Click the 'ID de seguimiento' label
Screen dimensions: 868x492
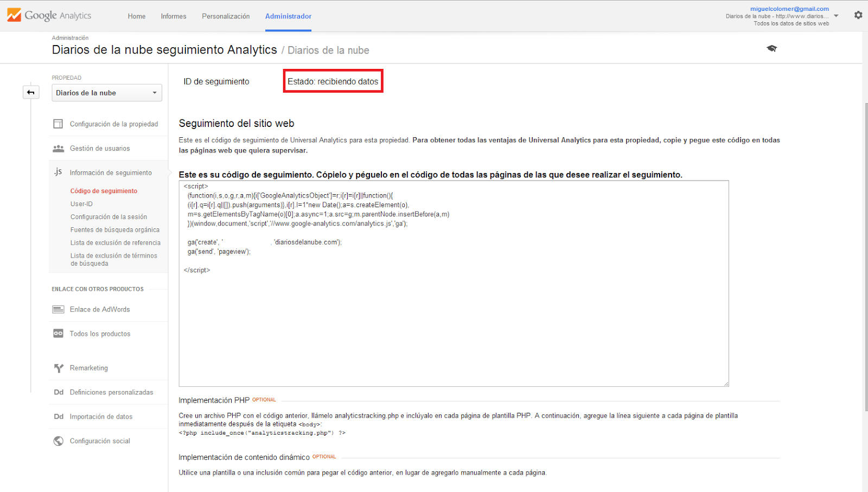(216, 81)
